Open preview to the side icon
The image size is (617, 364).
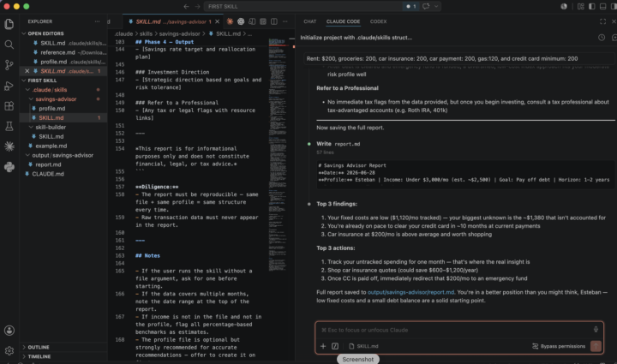pos(252,21)
